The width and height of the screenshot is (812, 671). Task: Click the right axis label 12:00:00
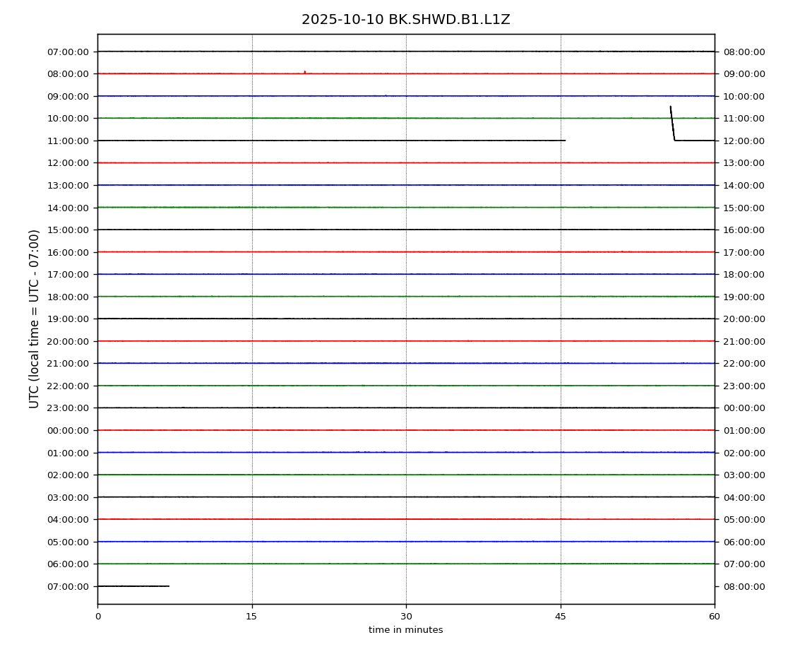click(744, 141)
